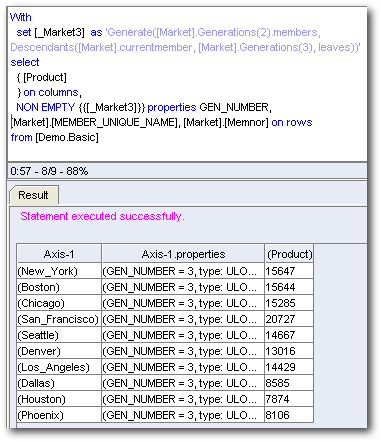Click GEN_NUMBER properties cell in New_York row
The width and height of the screenshot is (381, 442).
click(183, 271)
